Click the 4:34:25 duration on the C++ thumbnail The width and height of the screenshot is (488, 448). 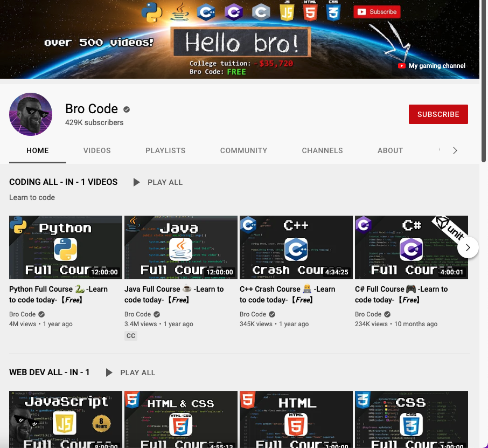click(x=337, y=272)
